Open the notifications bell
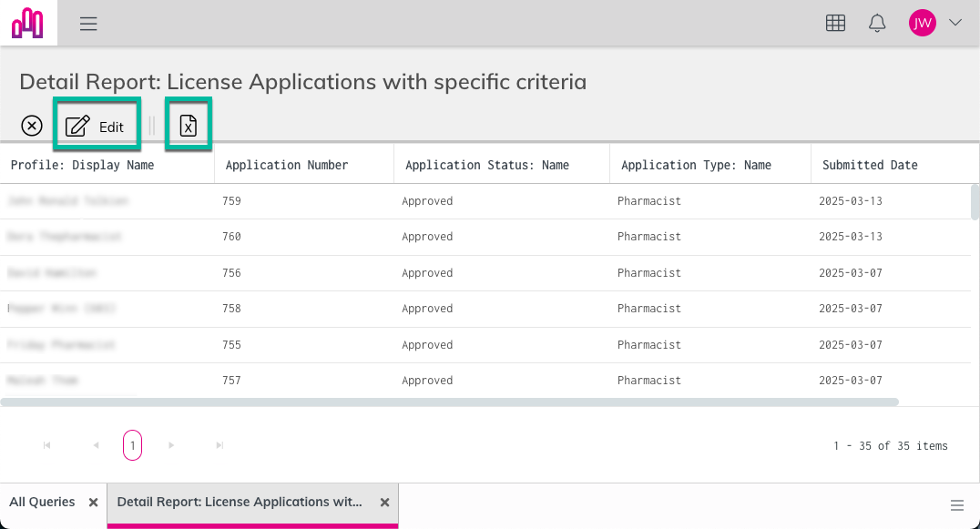Screen dimensions: 980x529 point(877,23)
